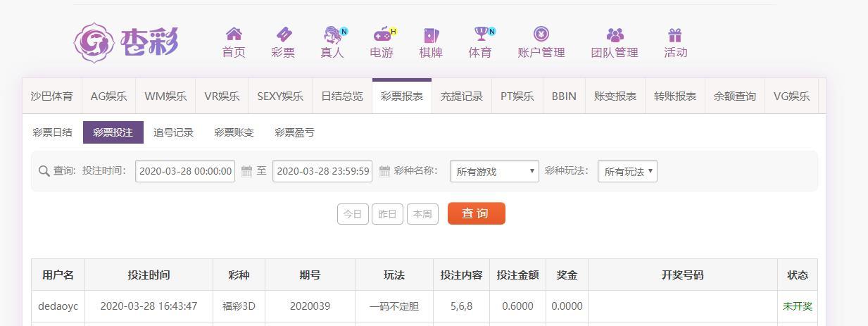Open the 彩种名称 所有游戏 dropdown
The width and height of the screenshot is (868, 326).
[494, 171]
